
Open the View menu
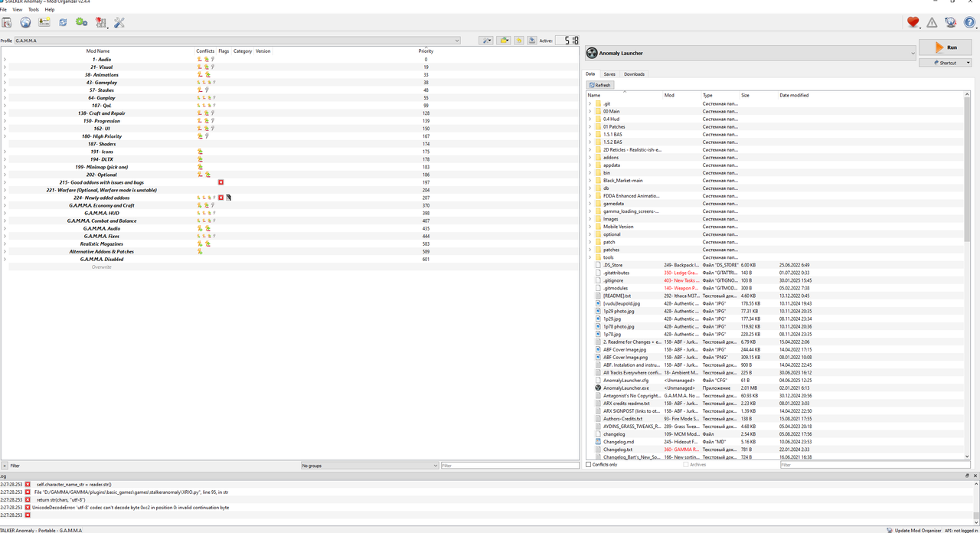(x=17, y=9)
